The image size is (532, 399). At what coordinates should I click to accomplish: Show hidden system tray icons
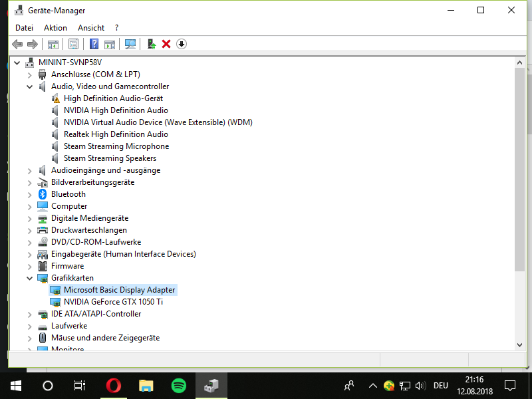[373, 386]
